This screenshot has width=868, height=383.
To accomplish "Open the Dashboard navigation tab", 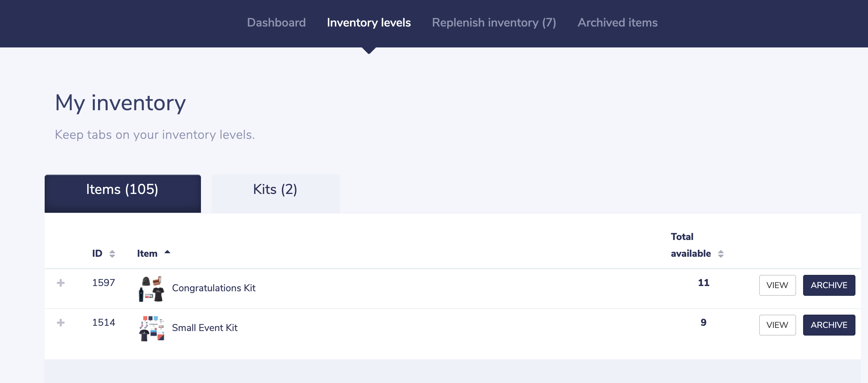I will pyautogui.click(x=276, y=23).
